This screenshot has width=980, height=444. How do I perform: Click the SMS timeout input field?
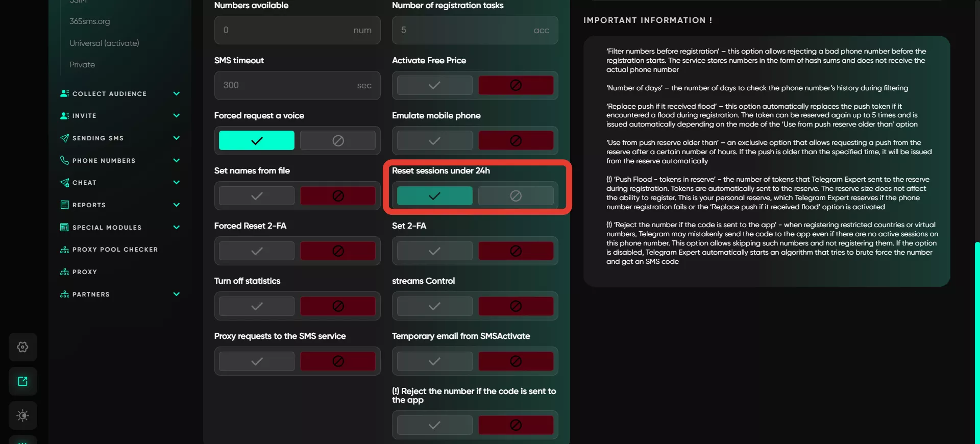click(x=297, y=85)
